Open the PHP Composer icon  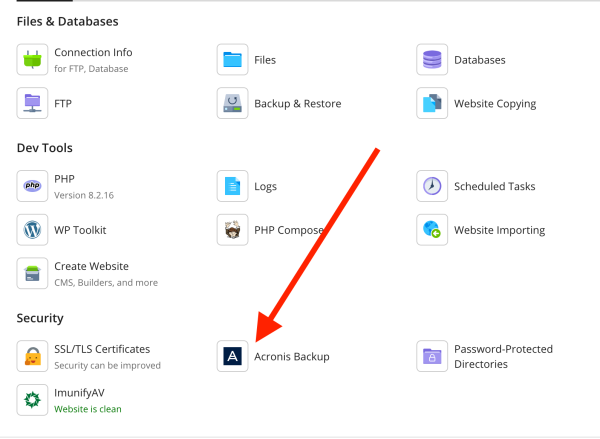[x=233, y=230]
